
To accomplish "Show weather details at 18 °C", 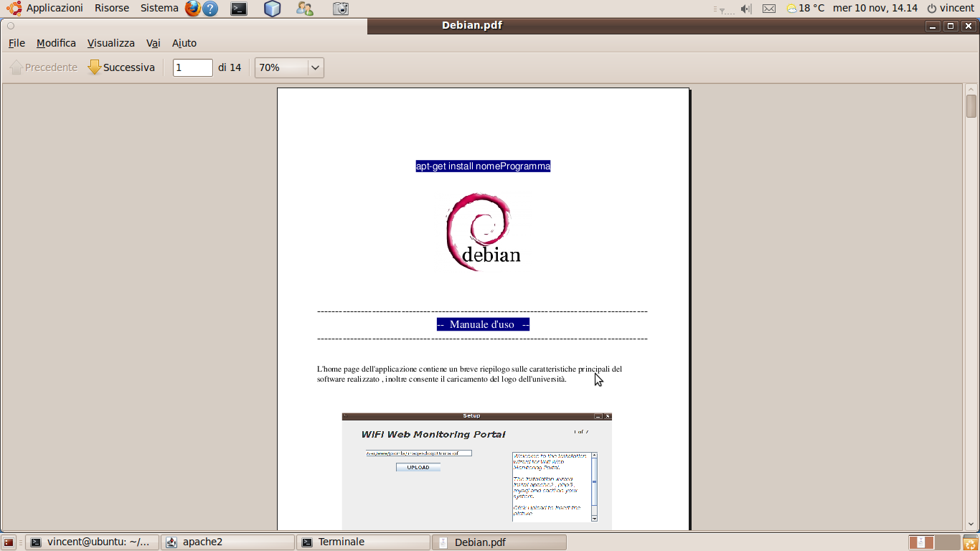I will click(806, 9).
